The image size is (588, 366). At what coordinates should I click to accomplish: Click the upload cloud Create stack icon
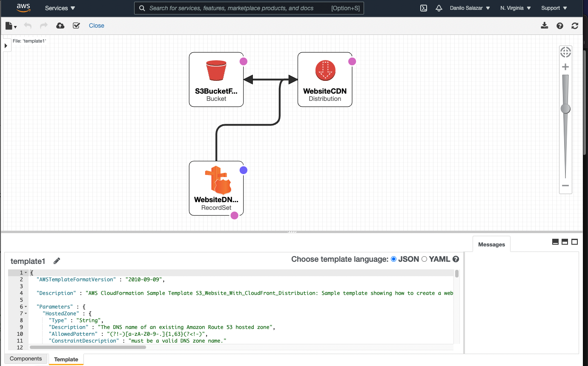tap(60, 26)
